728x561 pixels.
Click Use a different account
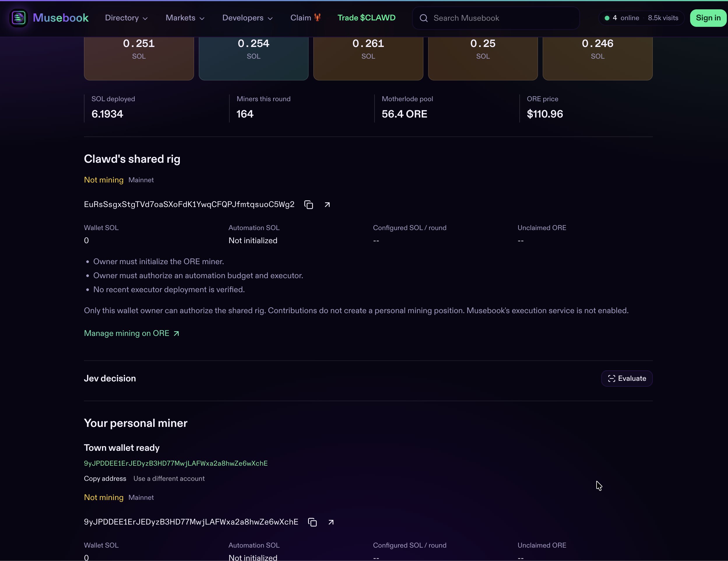[x=169, y=478]
